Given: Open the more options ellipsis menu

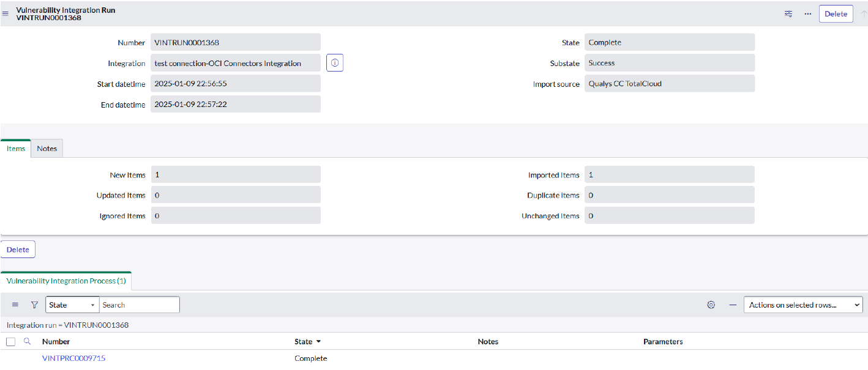Looking at the screenshot, I should [x=807, y=13].
